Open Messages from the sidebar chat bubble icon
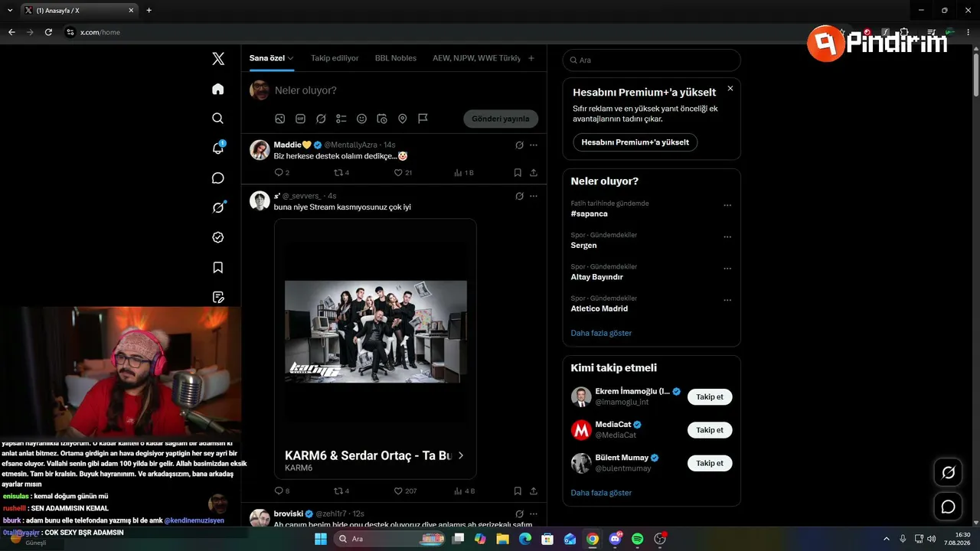 pos(218,178)
